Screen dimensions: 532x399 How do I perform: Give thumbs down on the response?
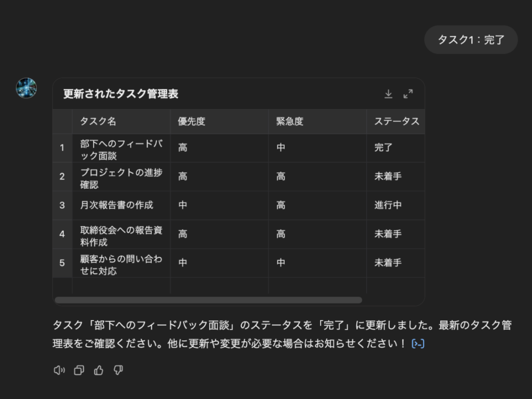coord(118,370)
